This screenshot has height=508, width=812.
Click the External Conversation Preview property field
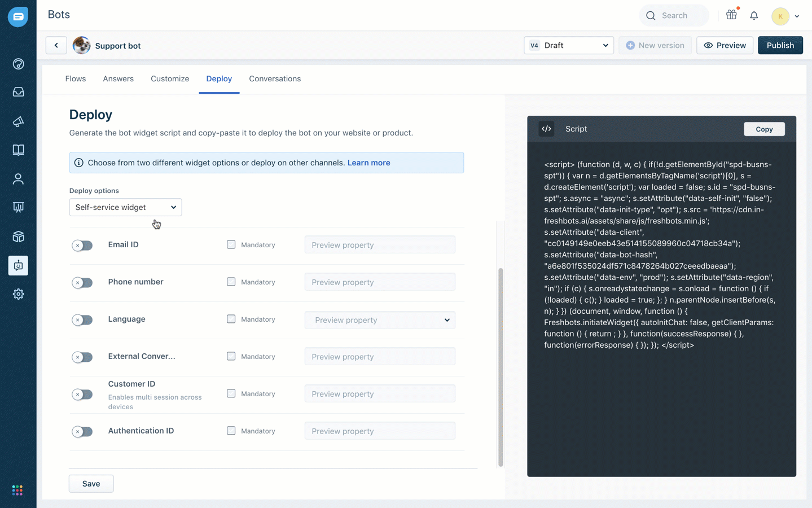[380, 357]
